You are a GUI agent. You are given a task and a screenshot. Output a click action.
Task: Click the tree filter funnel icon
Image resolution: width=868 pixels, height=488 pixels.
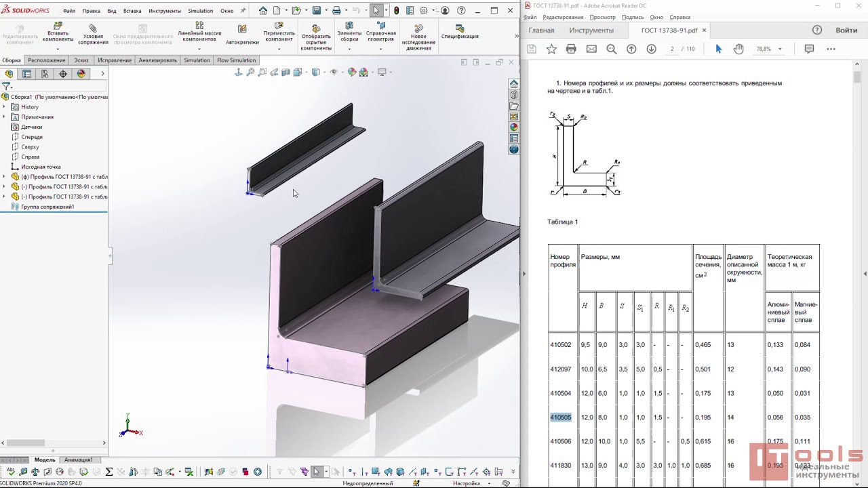coord(6,86)
